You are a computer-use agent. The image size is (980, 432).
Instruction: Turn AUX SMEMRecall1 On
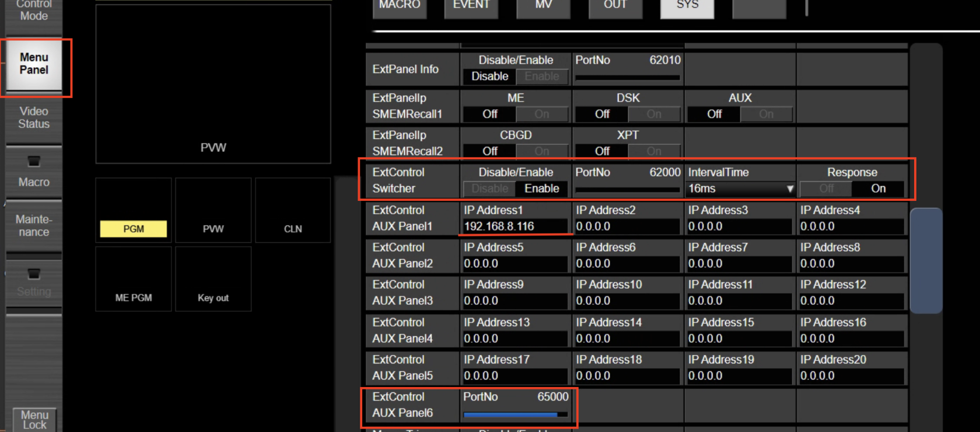(766, 114)
